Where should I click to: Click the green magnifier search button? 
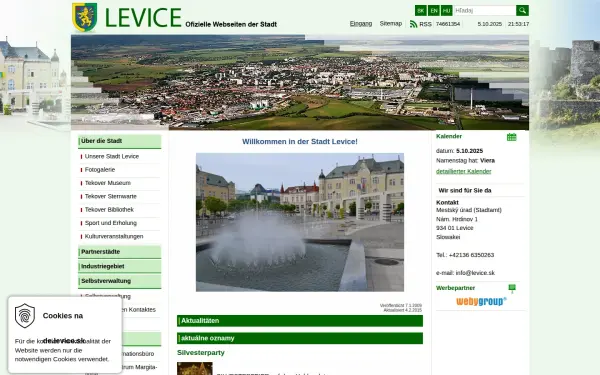(x=522, y=10)
